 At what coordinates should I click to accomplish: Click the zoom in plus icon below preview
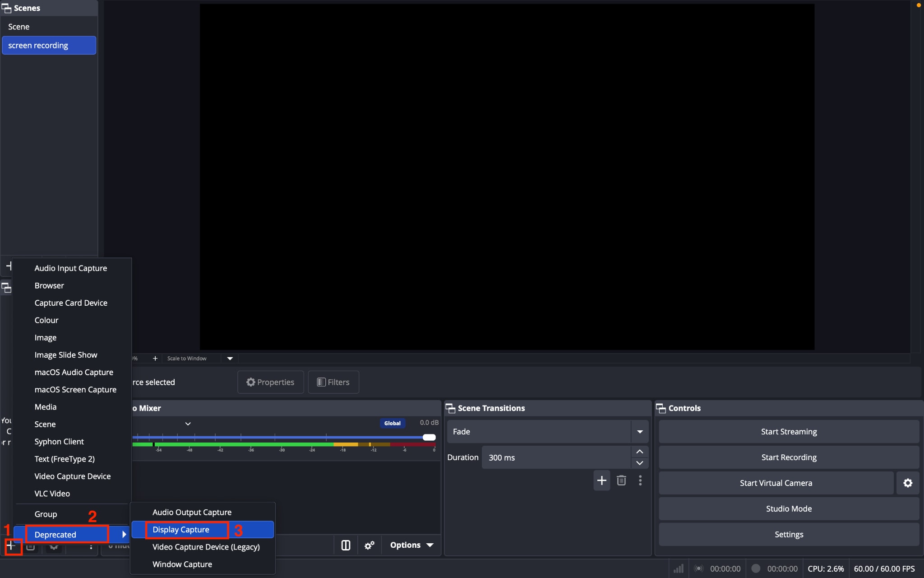(x=155, y=359)
